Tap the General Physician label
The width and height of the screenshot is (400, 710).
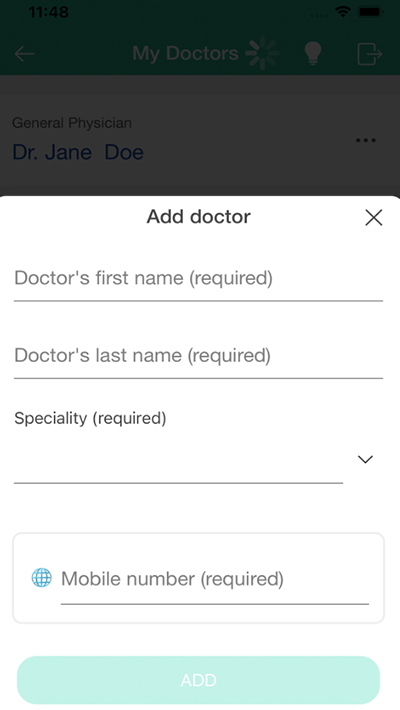pos(72,123)
